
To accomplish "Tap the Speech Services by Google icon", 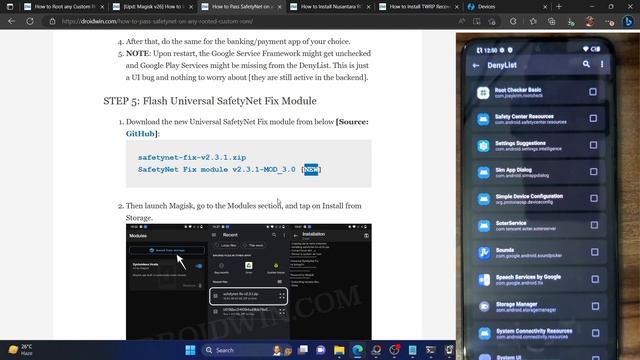I will (484, 280).
